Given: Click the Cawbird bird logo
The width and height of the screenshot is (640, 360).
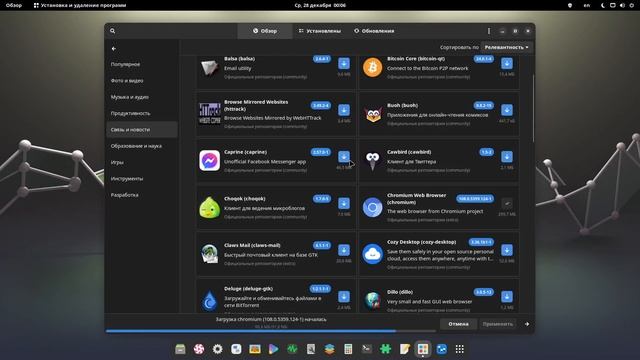Looking at the screenshot, I should [x=372, y=161].
